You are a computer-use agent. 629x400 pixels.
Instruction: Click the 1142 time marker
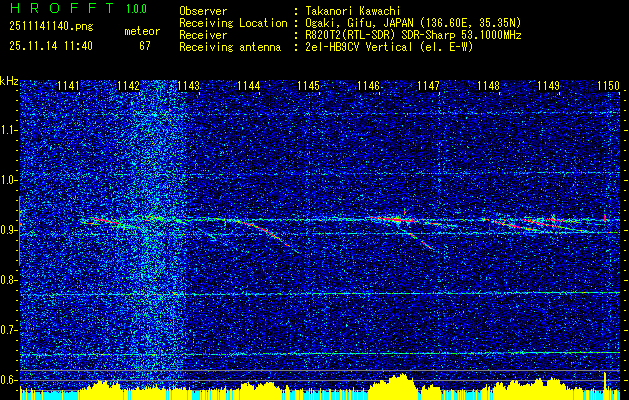pos(128,86)
